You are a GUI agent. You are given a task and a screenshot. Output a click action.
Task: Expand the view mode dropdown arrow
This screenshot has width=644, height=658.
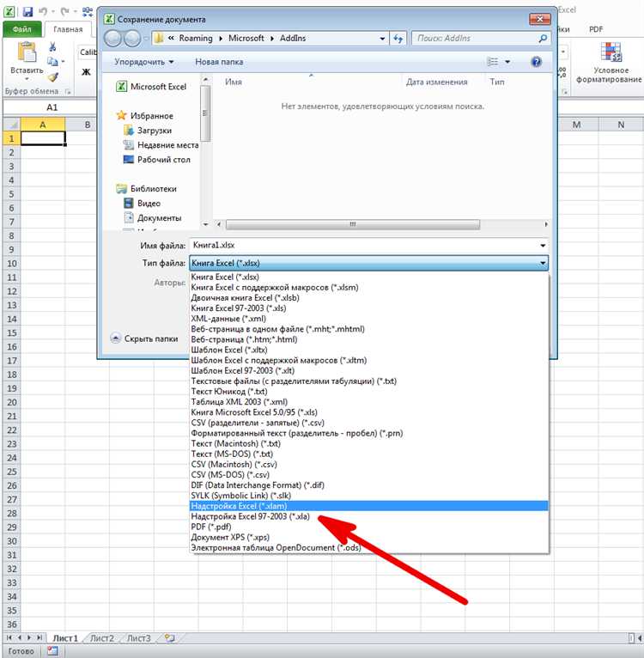pos(507,62)
